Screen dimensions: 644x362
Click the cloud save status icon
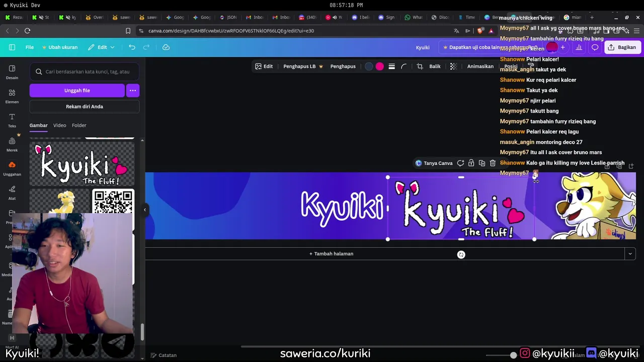(x=166, y=47)
